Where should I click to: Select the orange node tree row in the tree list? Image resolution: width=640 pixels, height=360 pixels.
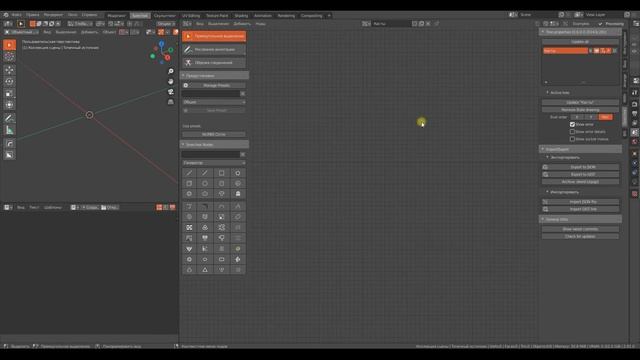(565, 51)
